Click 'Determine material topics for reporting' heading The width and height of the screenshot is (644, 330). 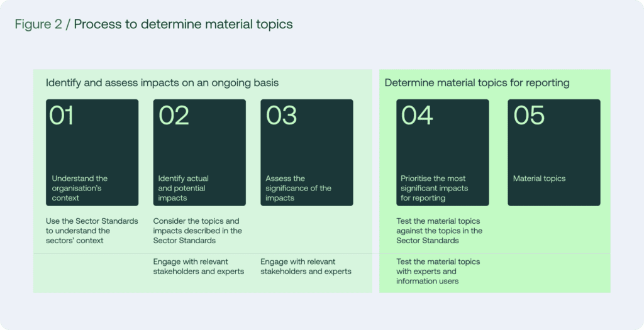pos(477,83)
